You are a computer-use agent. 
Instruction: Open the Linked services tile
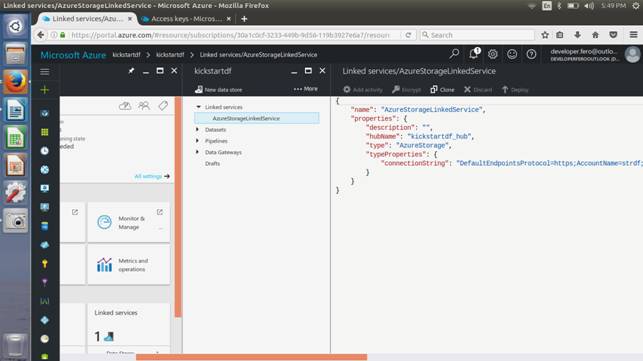tap(129, 328)
